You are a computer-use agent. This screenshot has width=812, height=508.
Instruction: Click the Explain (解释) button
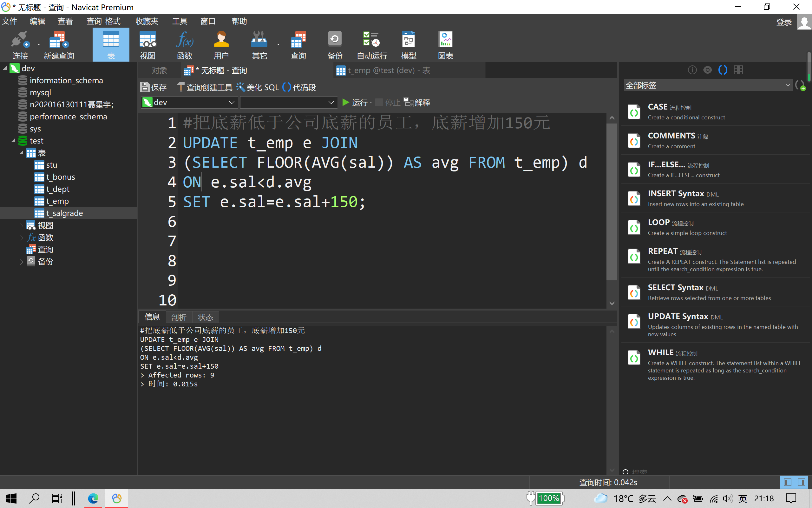point(417,103)
